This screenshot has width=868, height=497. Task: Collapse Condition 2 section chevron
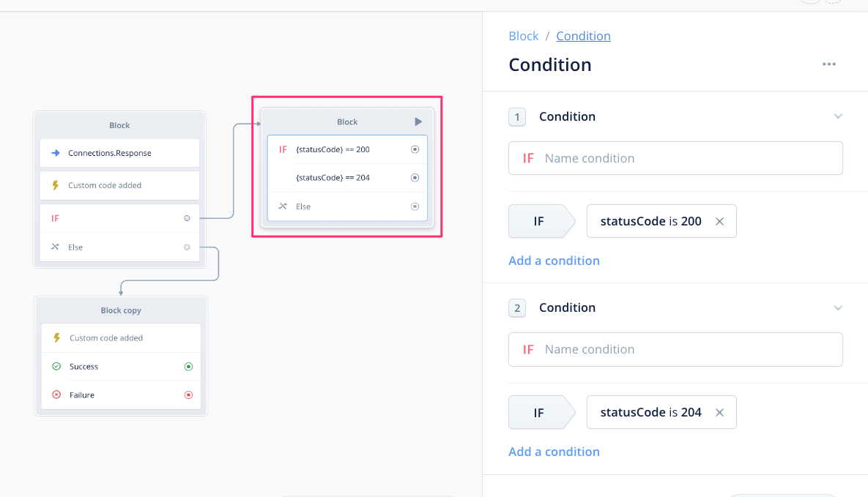coord(838,307)
